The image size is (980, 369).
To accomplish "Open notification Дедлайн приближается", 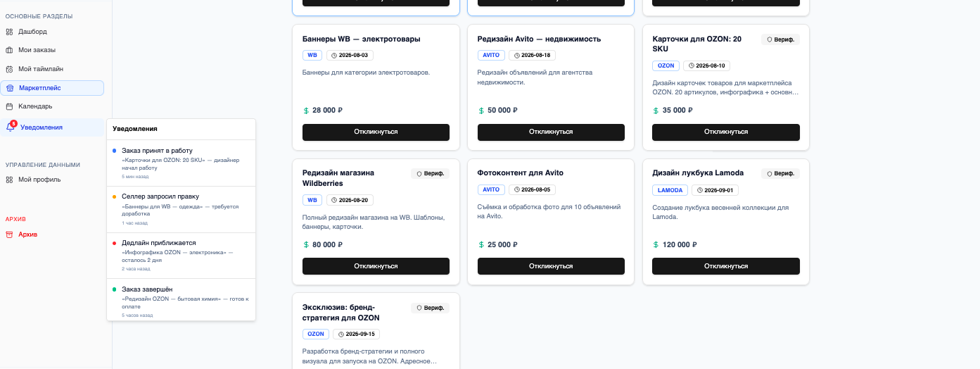I will coord(181,256).
